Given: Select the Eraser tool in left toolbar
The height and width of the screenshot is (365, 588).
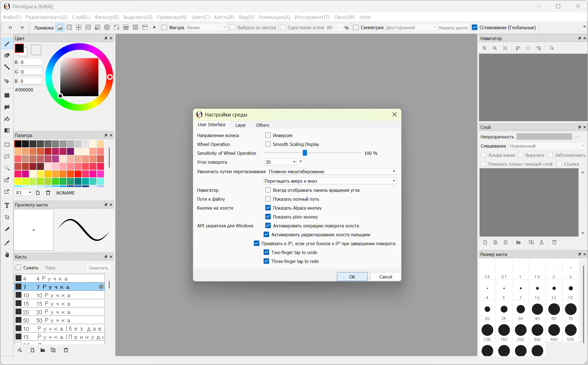Looking at the screenshot, I should [7, 55].
